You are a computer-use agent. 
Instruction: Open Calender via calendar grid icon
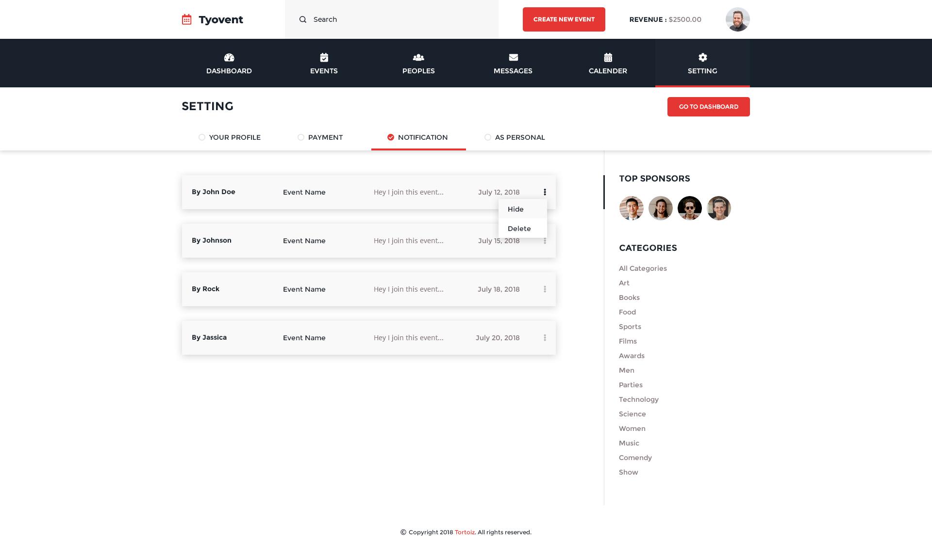[x=608, y=57]
